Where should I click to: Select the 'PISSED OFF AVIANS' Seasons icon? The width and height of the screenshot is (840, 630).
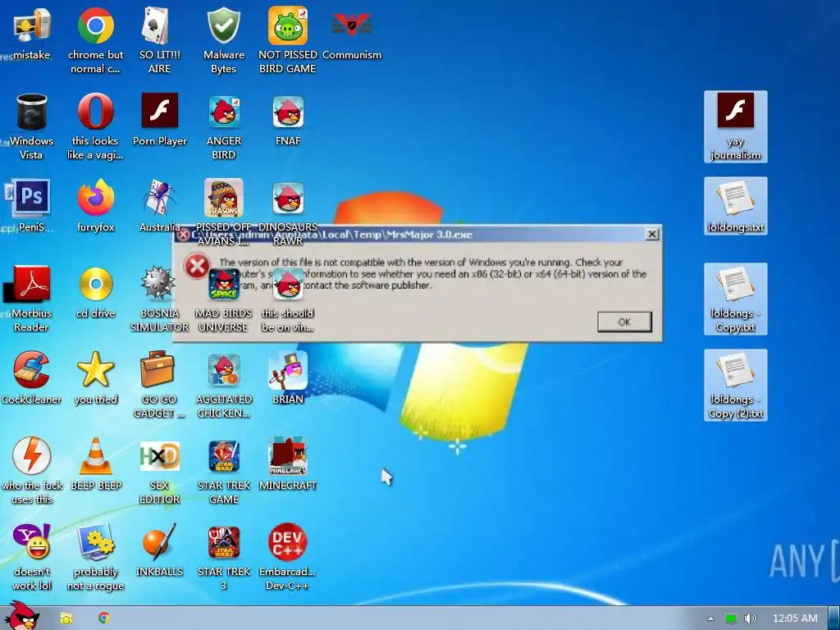[x=224, y=212]
